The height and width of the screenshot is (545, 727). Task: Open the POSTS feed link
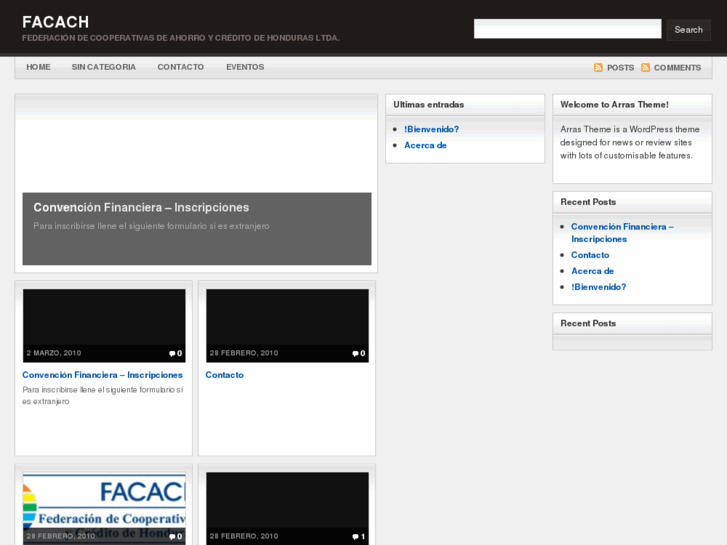click(620, 68)
